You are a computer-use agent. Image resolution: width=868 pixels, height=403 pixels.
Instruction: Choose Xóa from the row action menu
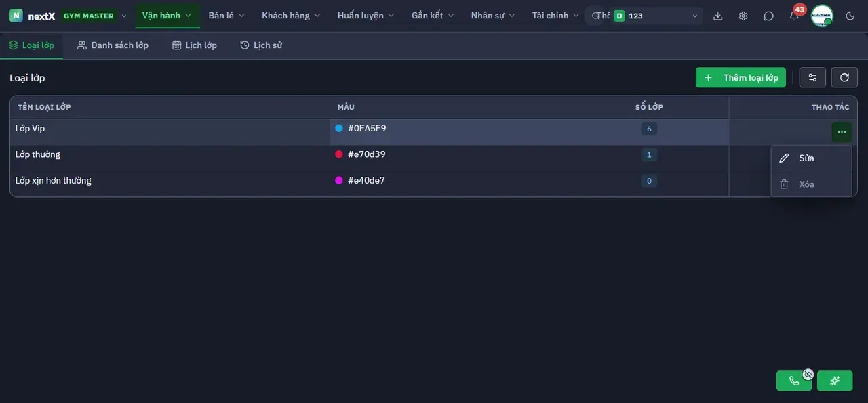[811, 184]
